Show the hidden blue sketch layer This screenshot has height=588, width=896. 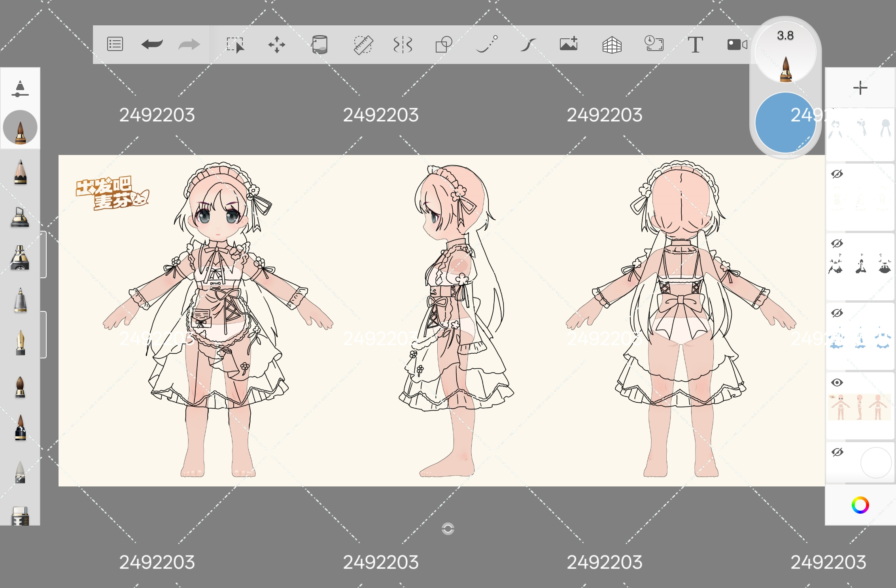[837, 313]
